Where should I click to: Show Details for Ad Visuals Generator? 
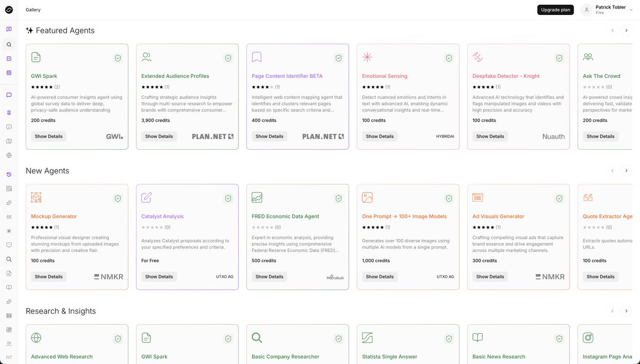point(490,277)
